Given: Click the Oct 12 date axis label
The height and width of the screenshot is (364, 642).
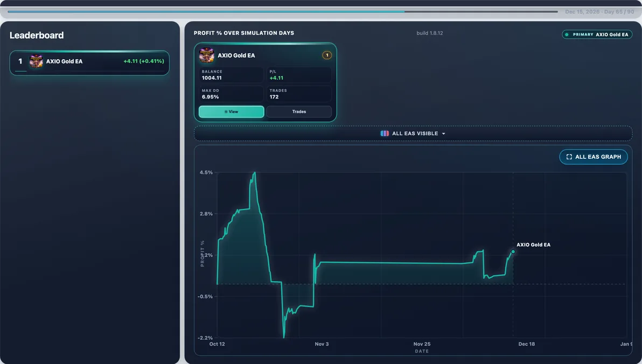Looking at the screenshot, I should [217, 344].
